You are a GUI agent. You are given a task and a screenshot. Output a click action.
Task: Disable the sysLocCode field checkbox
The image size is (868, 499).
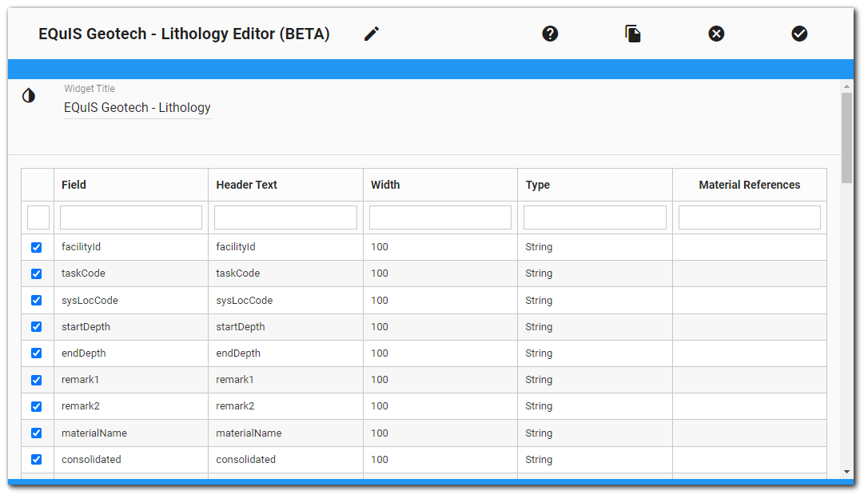pos(36,300)
